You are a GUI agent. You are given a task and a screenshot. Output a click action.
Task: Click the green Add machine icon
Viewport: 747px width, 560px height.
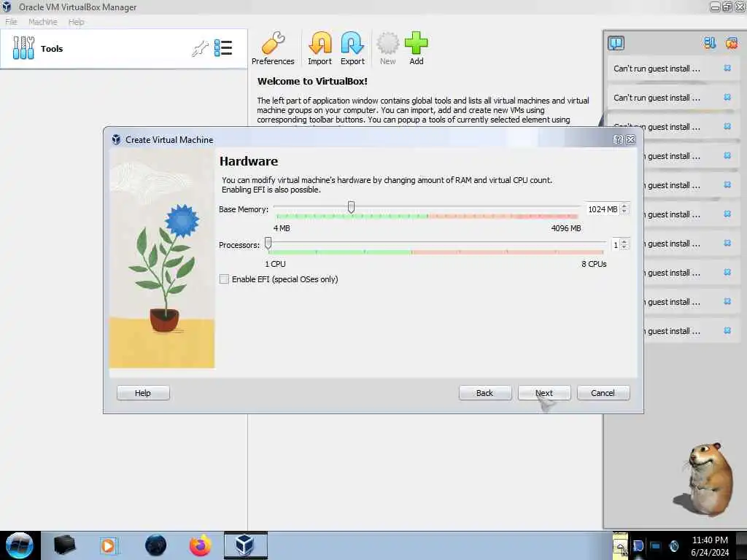[417, 48]
